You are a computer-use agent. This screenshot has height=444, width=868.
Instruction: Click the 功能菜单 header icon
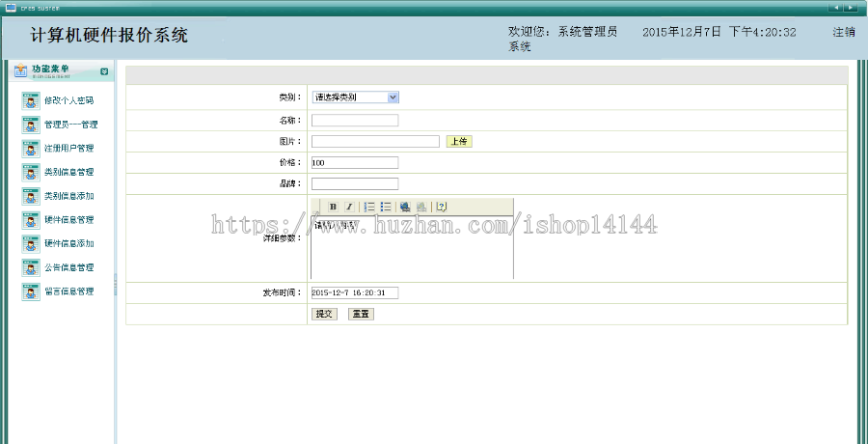20,70
